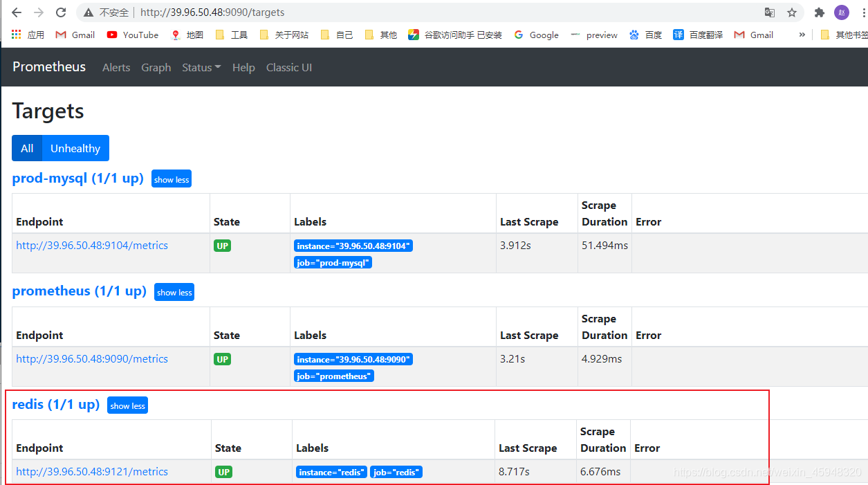Click the UP badge in prometheus row
The image size is (868, 485).
point(222,359)
